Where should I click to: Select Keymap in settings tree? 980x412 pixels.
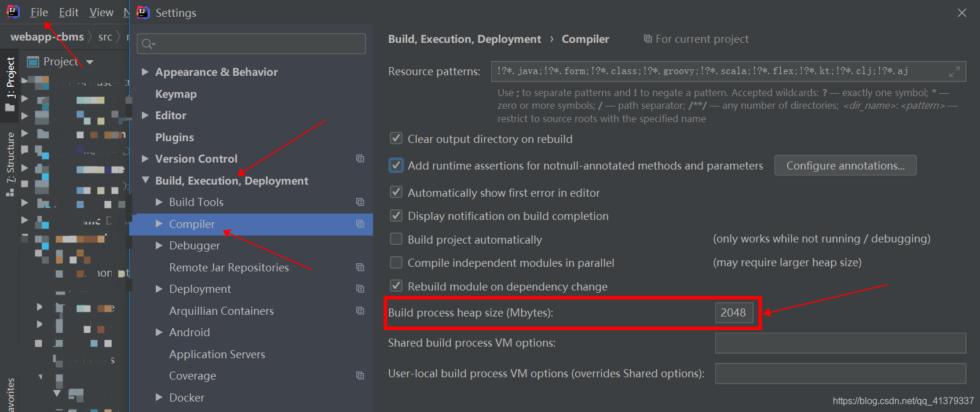(x=176, y=94)
